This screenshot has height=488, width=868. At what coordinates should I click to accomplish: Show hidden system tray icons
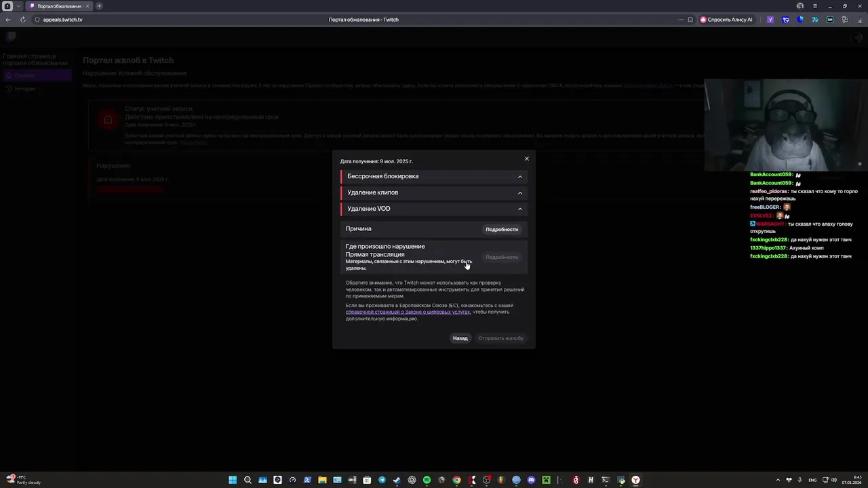pos(778,480)
